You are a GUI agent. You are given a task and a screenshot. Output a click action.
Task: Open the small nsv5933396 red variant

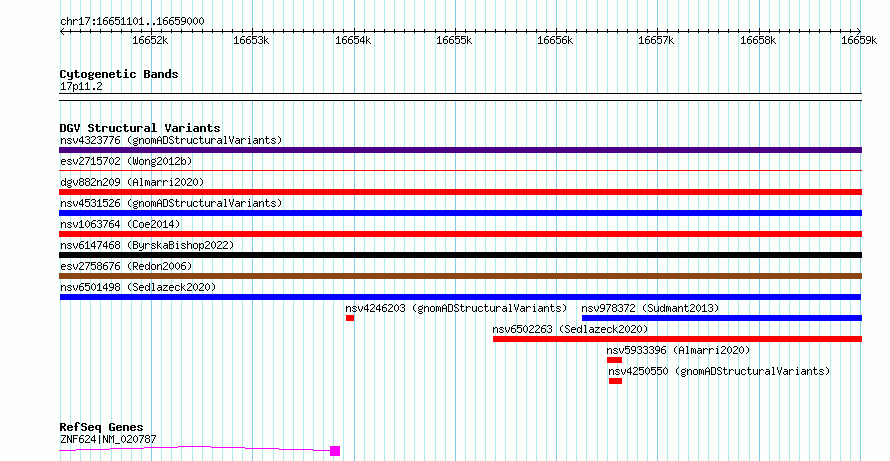pos(614,360)
